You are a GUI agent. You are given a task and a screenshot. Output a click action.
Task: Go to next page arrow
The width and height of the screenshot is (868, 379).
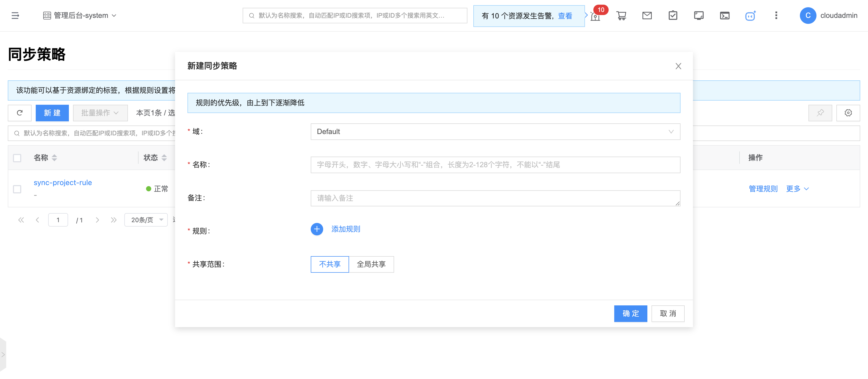(x=97, y=220)
